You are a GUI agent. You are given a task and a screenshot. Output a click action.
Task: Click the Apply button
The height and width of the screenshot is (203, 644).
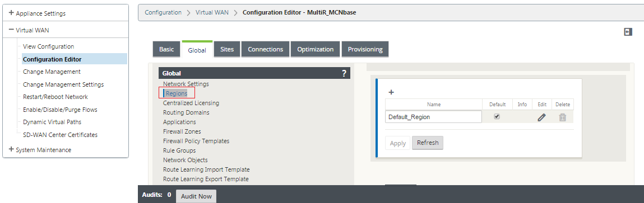pos(397,143)
